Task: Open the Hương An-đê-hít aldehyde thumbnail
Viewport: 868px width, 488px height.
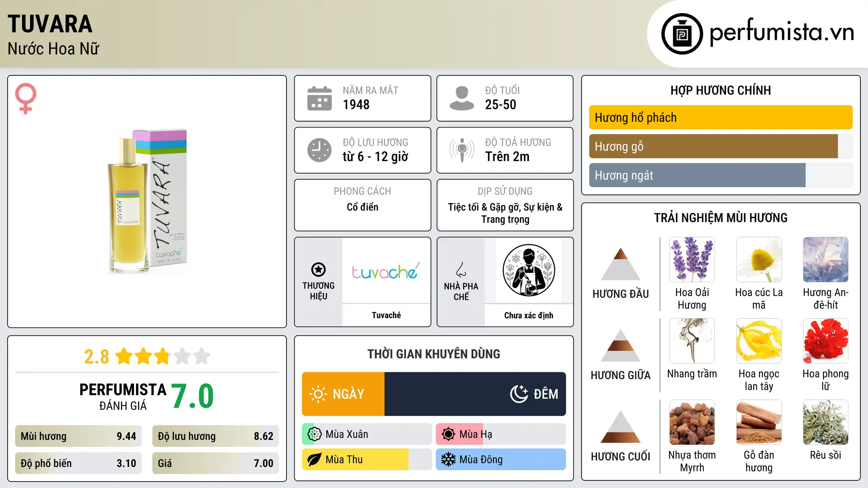Action: [826, 260]
